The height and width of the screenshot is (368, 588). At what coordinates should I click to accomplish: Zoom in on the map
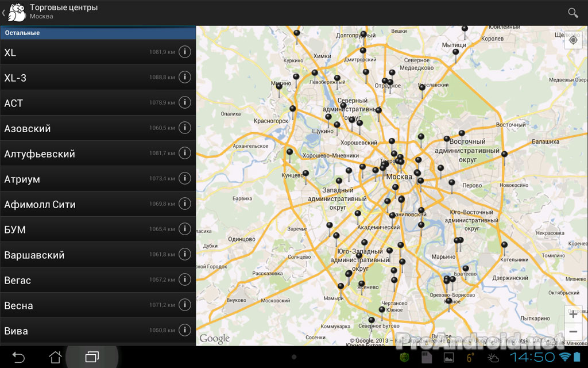573,315
